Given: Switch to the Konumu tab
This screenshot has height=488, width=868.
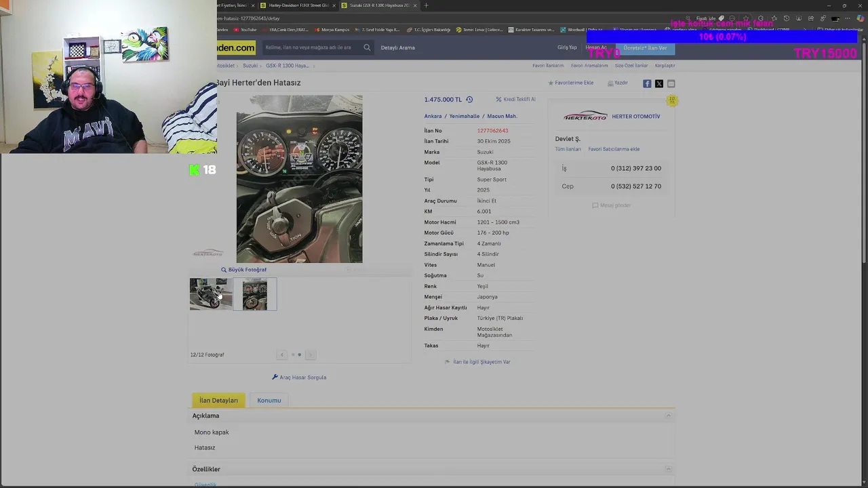Looking at the screenshot, I should (269, 401).
